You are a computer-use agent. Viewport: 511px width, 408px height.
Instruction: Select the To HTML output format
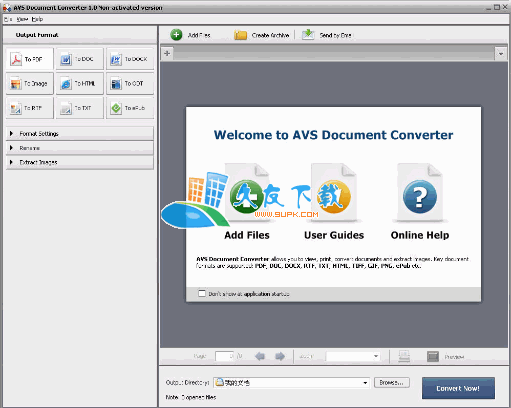tap(80, 83)
